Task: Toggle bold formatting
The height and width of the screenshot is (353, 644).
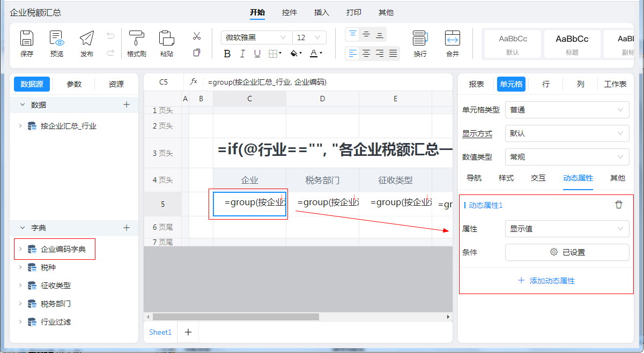Action: 227,54
